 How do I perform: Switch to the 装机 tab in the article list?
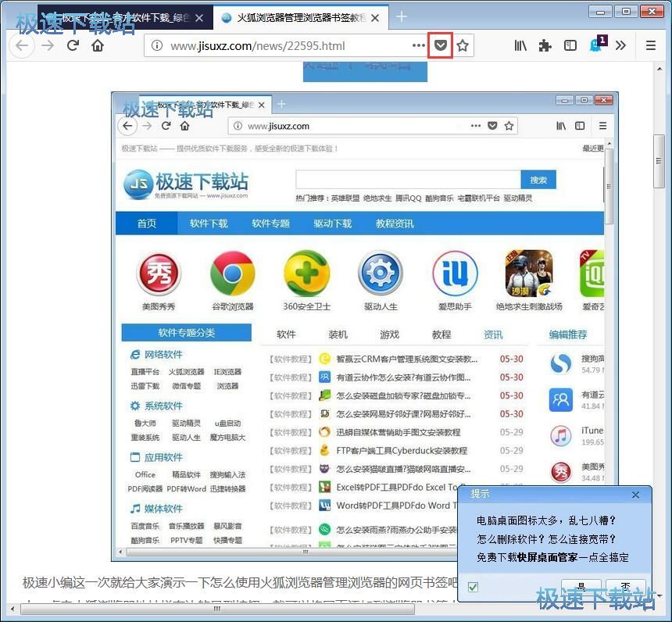338,334
